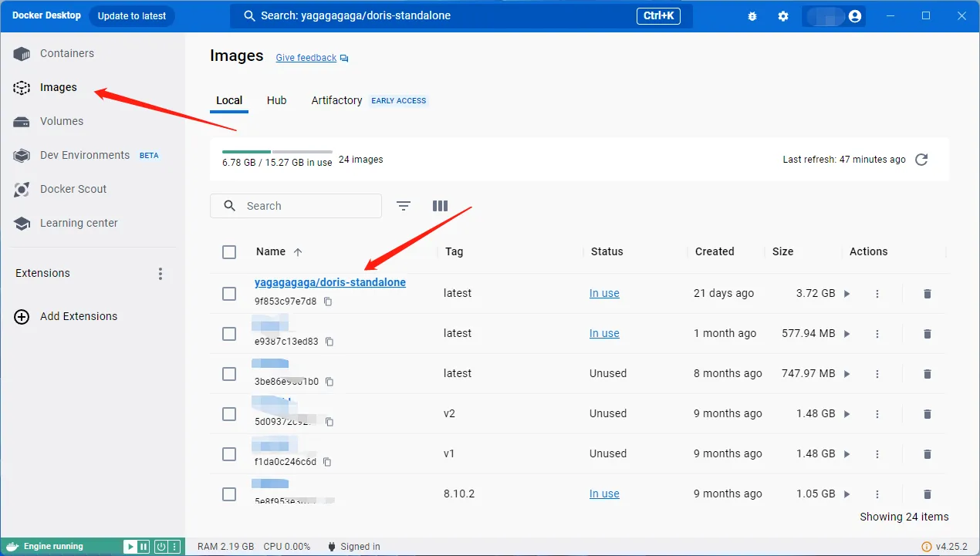
Task: Copy image ID 9f853c97e7d8
Action: (x=328, y=302)
